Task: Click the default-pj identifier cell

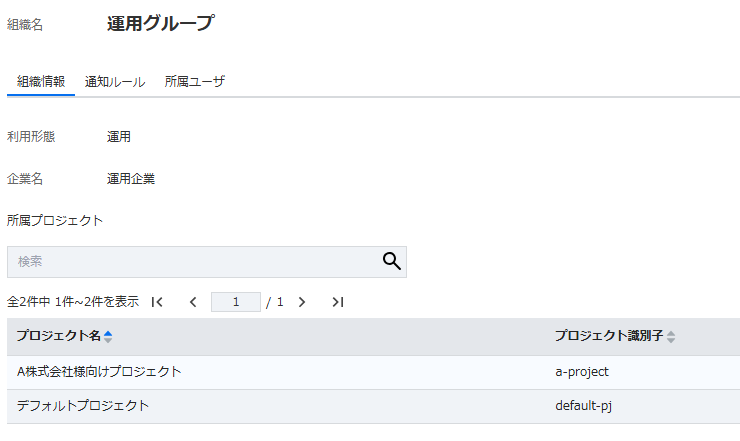Action: [585, 406]
